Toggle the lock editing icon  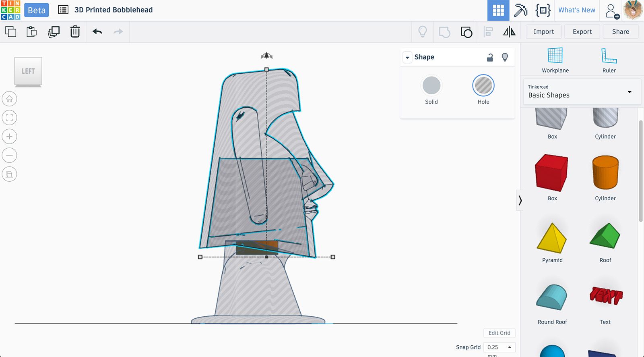[490, 57]
